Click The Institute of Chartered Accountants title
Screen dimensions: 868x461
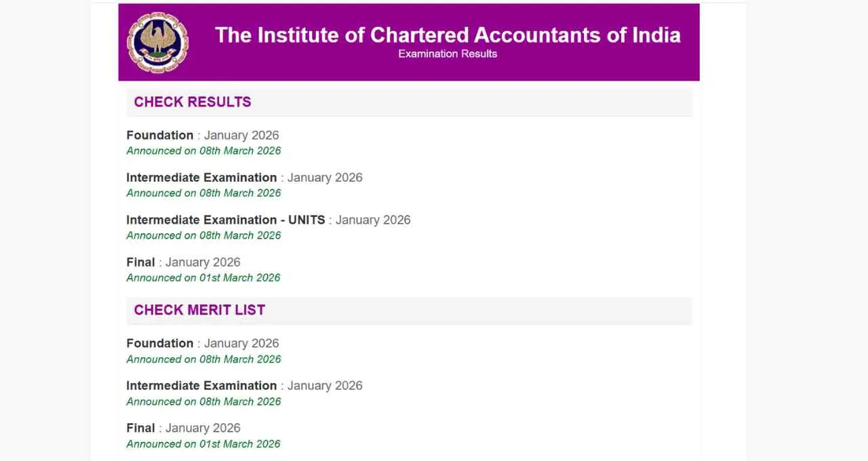tap(448, 35)
